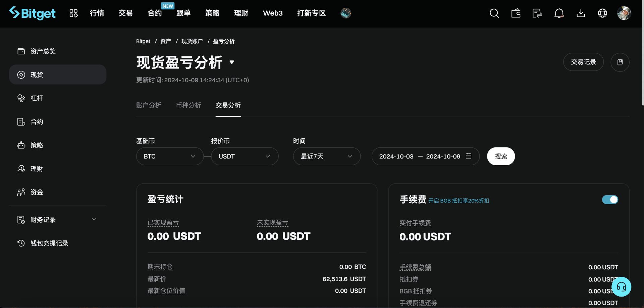Click the 资产 breadcrumb link
Viewport: 644px width, 308px height.
pos(166,41)
